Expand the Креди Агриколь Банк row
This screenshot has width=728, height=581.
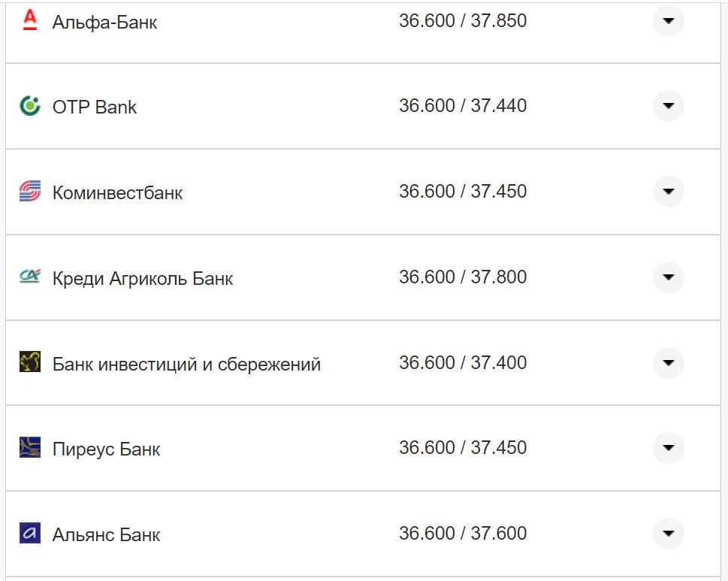tap(667, 277)
